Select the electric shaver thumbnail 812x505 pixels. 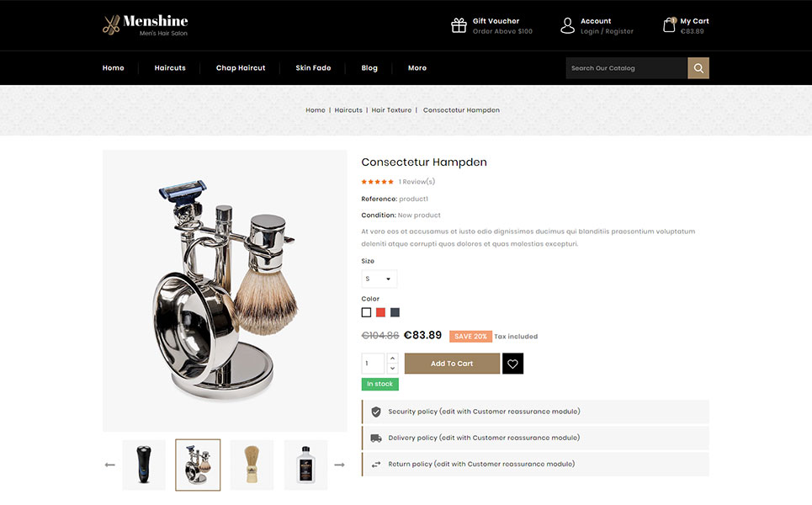click(144, 465)
